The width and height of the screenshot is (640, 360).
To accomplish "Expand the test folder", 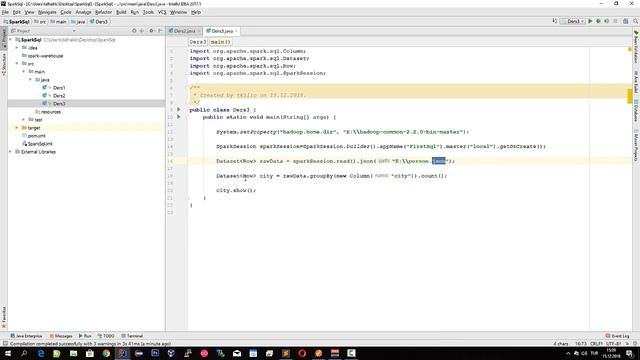I will (x=24, y=120).
